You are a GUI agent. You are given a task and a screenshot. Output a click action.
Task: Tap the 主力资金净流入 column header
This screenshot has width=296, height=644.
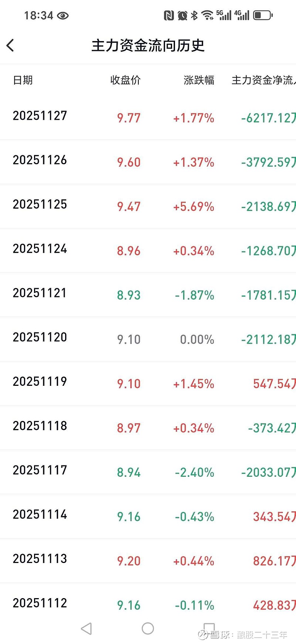click(x=263, y=80)
